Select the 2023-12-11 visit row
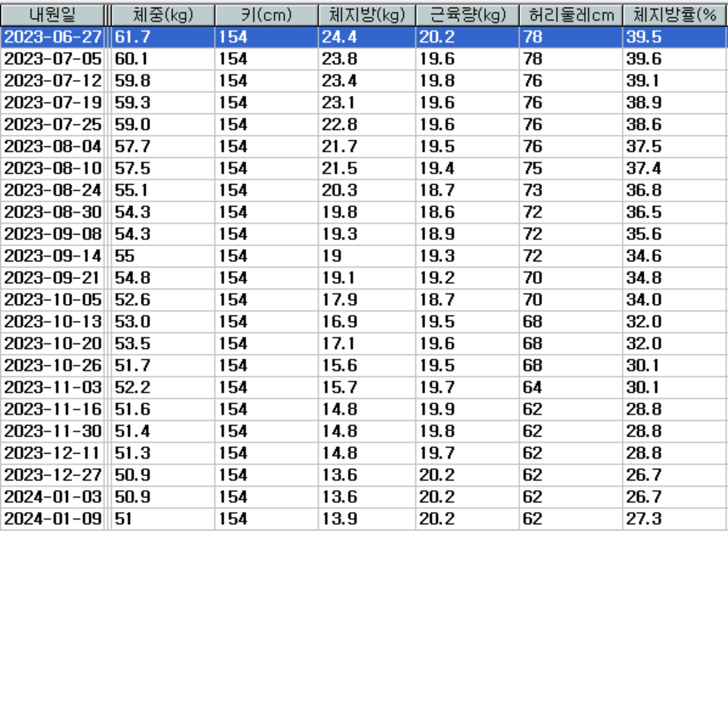 tap(364, 453)
